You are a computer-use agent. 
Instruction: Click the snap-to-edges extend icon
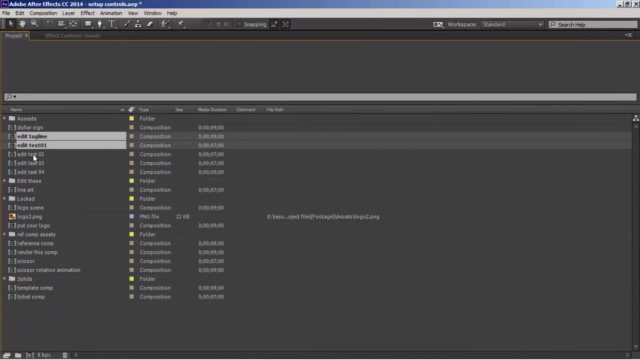274,24
